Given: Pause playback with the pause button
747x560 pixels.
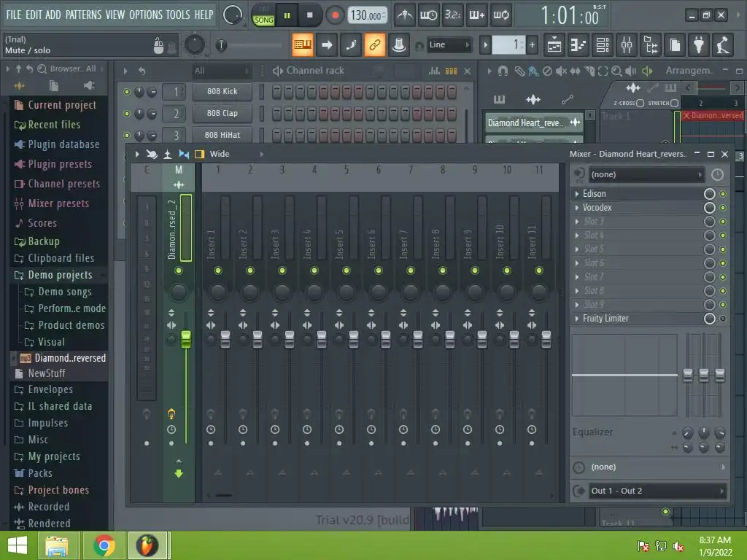Looking at the screenshot, I should [287, 15].
